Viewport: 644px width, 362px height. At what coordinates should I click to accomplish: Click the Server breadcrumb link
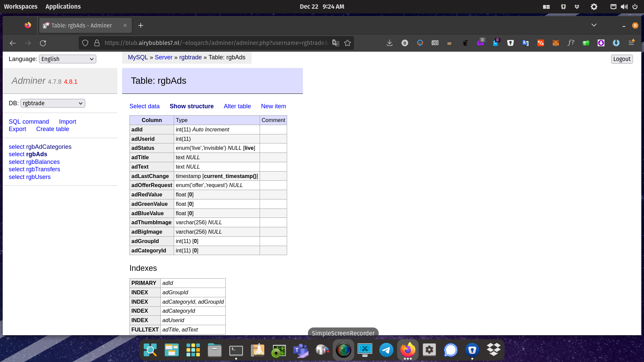pyautogui.click(x=164, y=57)
